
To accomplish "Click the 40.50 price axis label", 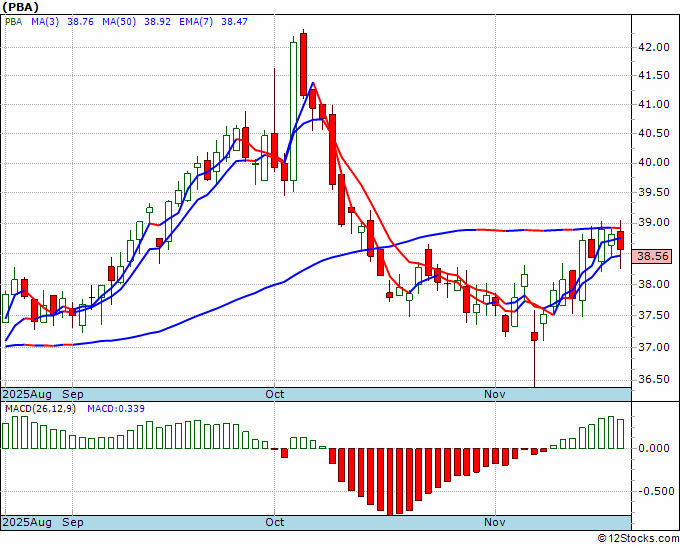I will pyautogui.click(x=654, y=134).
